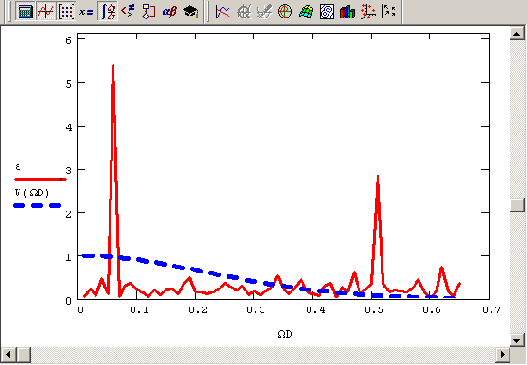Open the Calculator toolbar icon
Image resolution: width=528 pixels, height=365 pixels.
25,12
